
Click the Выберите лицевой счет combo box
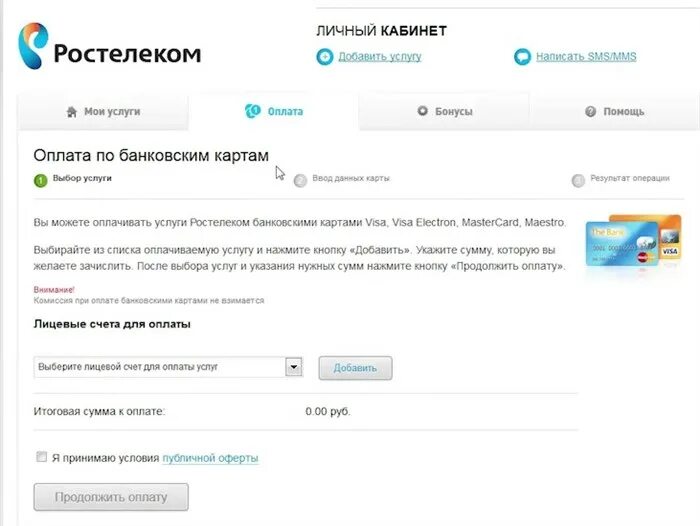[168, 367]
